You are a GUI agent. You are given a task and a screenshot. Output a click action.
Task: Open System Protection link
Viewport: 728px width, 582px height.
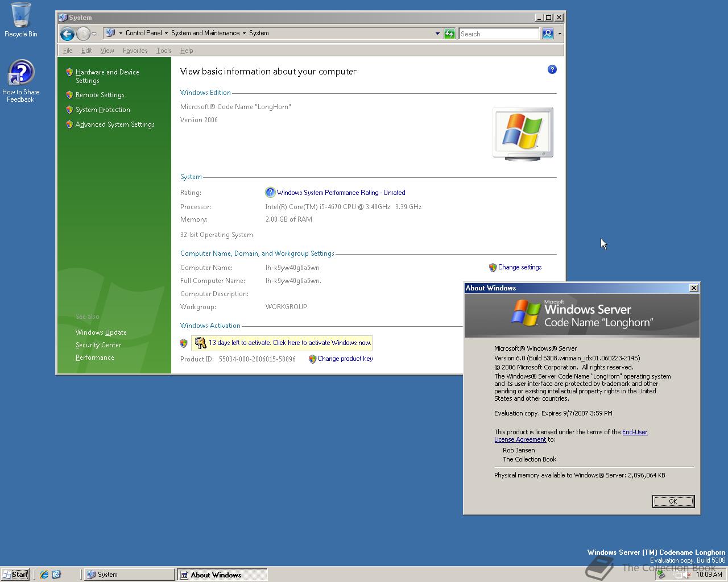103,110
